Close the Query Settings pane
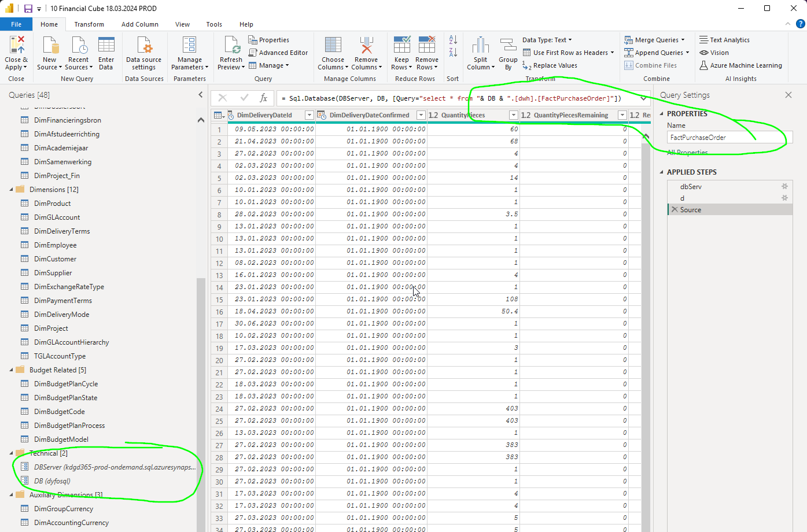Screen dimensions: 807x532 pos(788,95)
